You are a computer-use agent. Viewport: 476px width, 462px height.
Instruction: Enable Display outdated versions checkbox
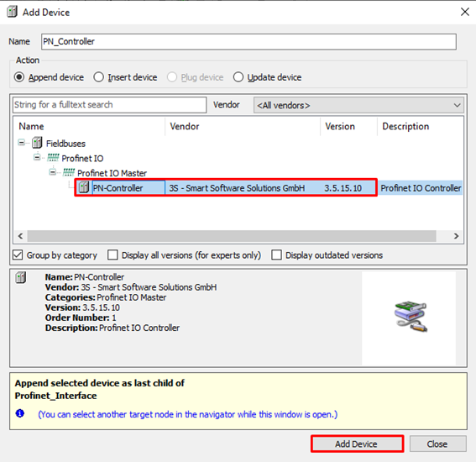pos(276,255)
